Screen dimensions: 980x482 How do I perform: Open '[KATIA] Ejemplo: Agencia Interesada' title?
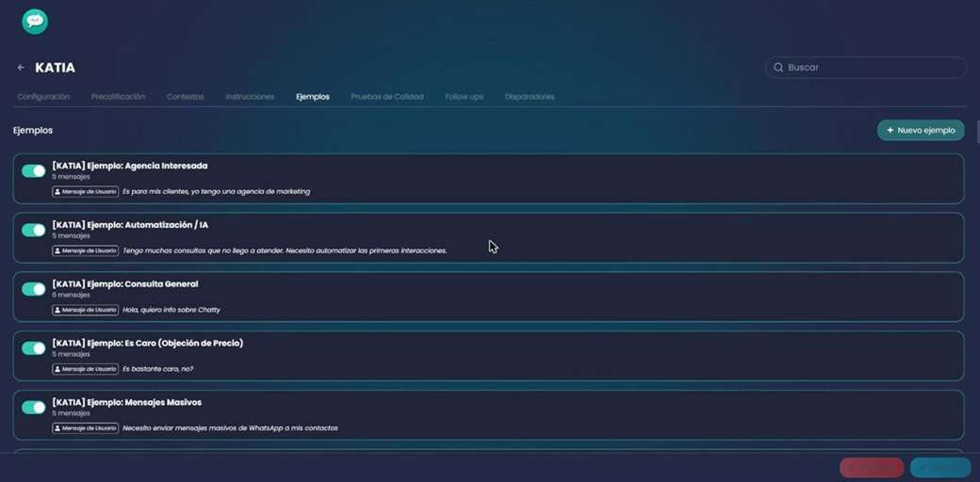click(x=130, y=166)
